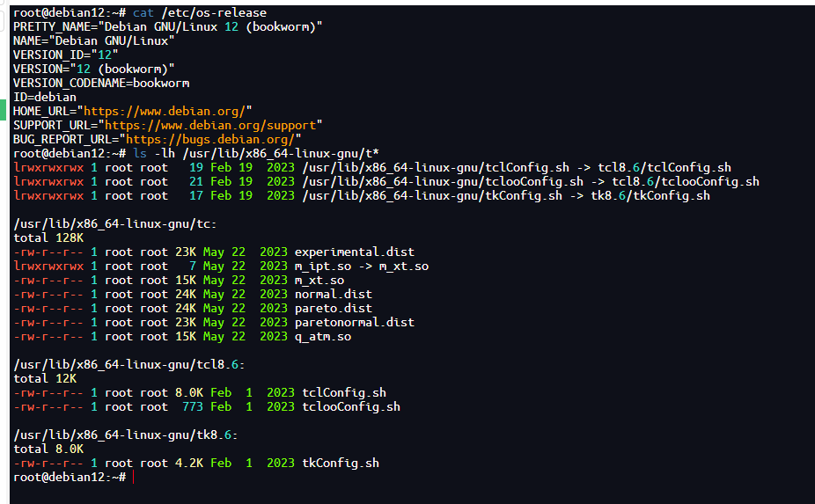Click the tk8.6/tkConfig.sh symlink target
Screen dimensions: 815x504
point(650,195)
